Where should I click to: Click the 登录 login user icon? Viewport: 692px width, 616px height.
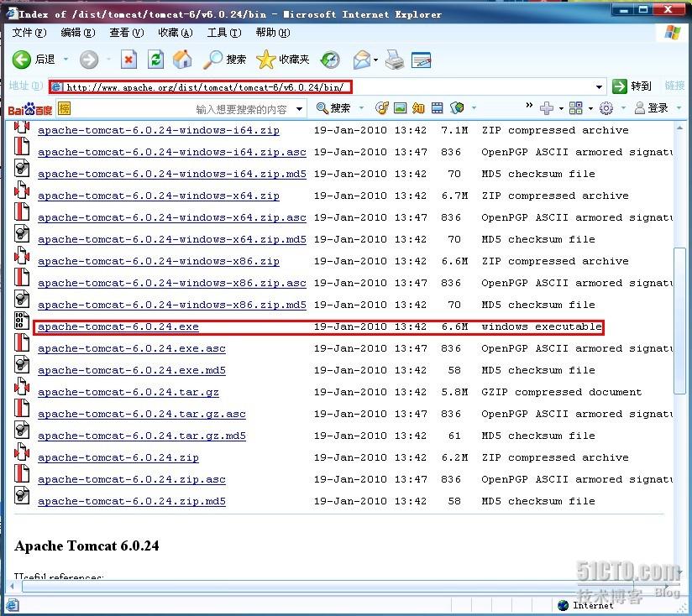coord(652,108)
